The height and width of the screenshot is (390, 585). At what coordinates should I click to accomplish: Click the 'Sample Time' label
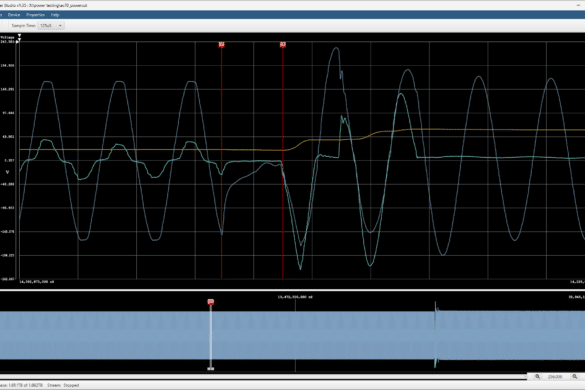24,25
